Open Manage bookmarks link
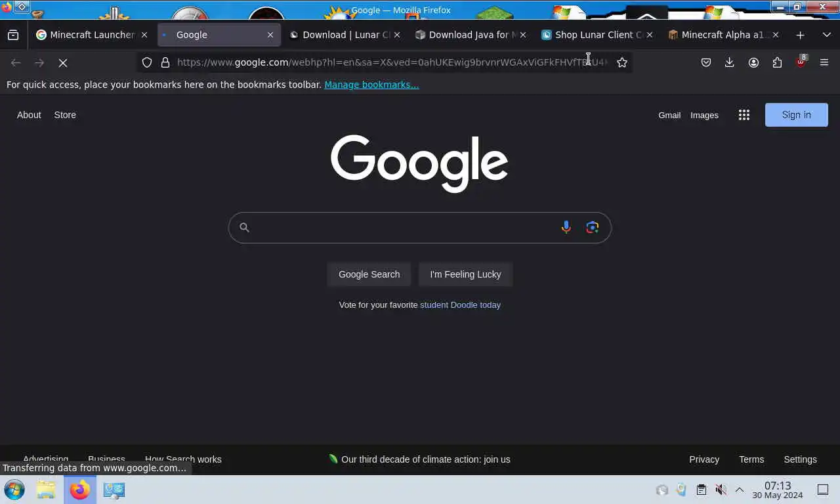This screenshot has width=840, height=504. tap(371, 85)
